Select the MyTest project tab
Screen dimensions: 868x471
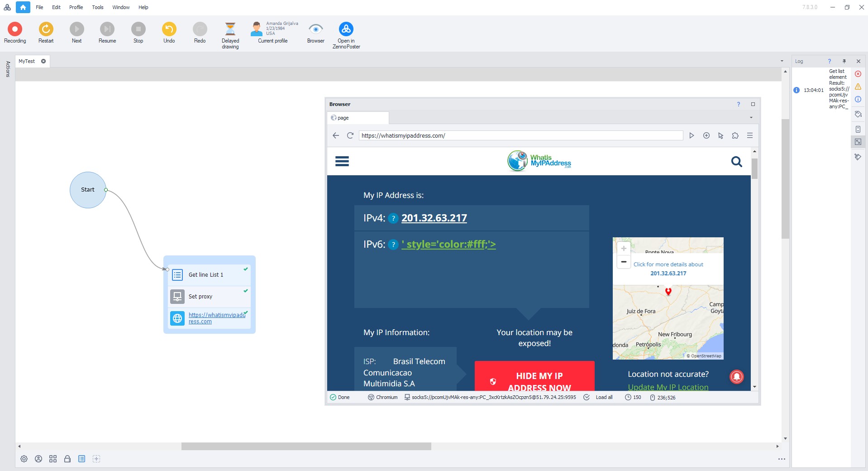[27, 61]
